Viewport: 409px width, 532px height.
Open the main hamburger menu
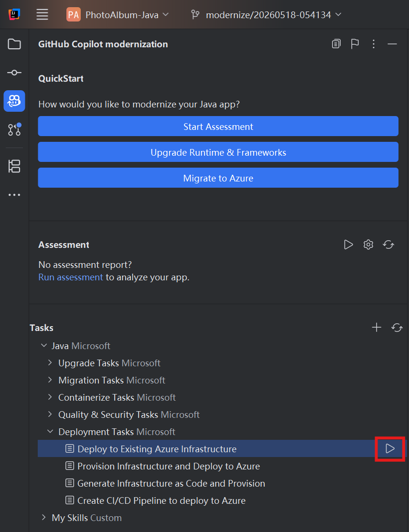(x=42, y=15)
